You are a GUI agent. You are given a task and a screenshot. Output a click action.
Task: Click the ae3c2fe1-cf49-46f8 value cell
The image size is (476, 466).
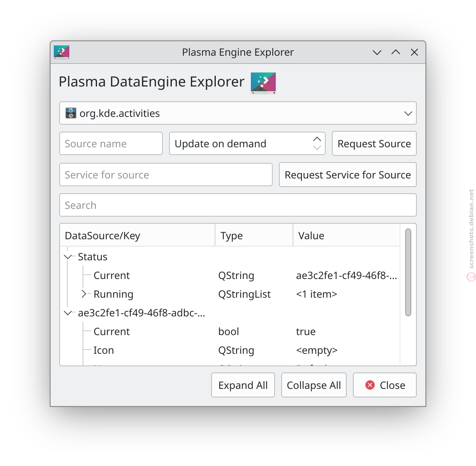point(347,275)
